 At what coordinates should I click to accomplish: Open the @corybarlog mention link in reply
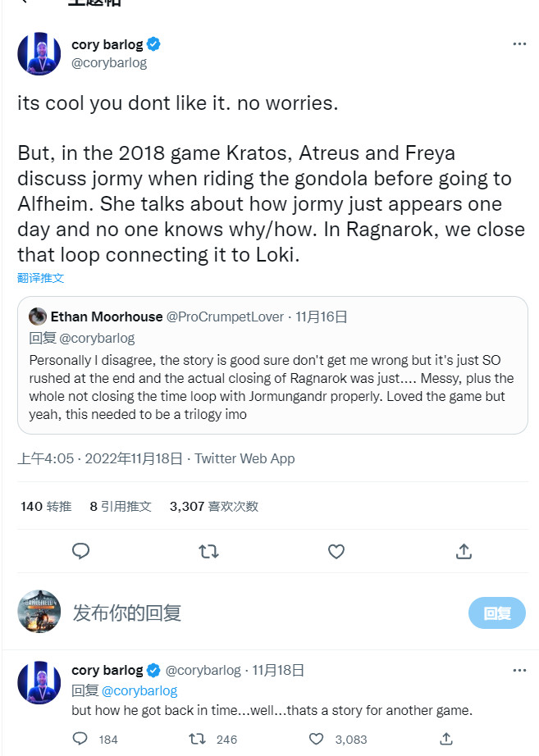click(139, 690)
